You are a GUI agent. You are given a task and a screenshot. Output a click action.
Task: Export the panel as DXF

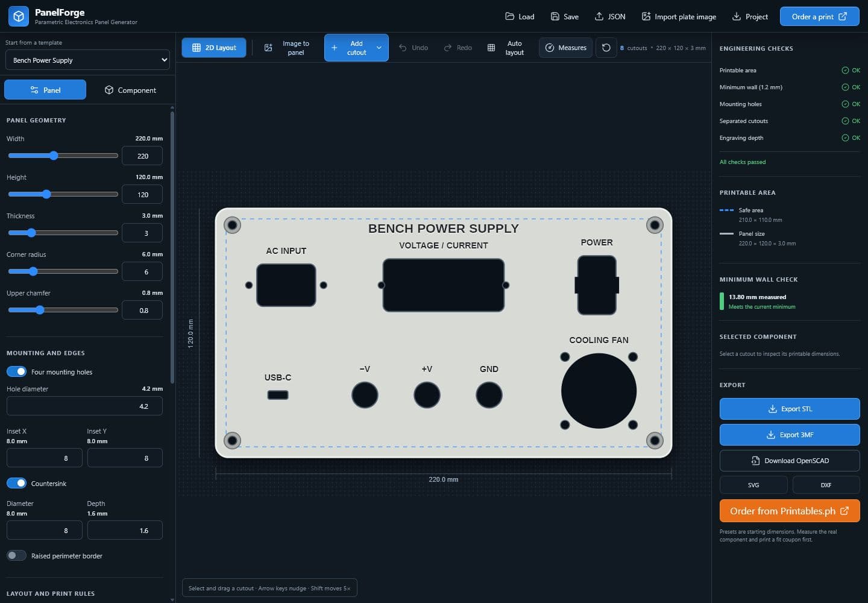pyautogui.click(x=826, y=485)
